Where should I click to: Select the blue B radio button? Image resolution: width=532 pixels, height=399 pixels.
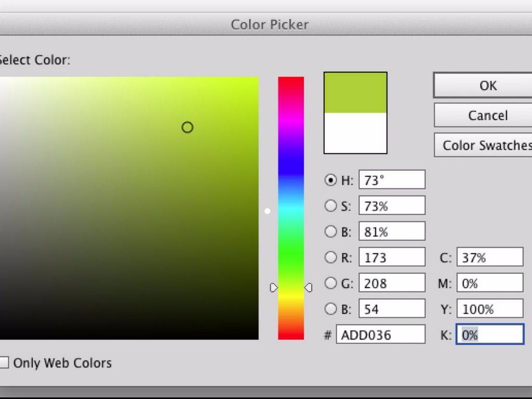click(x=330, y=309)
